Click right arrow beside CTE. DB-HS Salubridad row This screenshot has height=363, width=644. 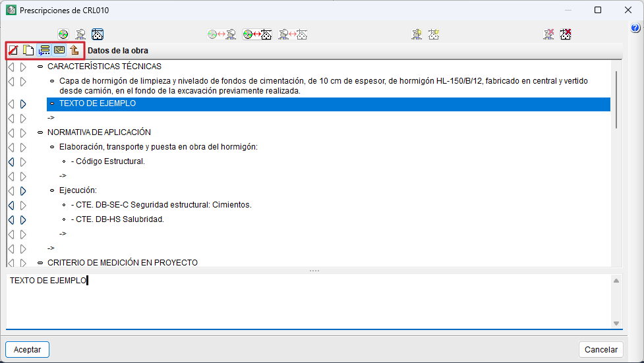point(23,220)
